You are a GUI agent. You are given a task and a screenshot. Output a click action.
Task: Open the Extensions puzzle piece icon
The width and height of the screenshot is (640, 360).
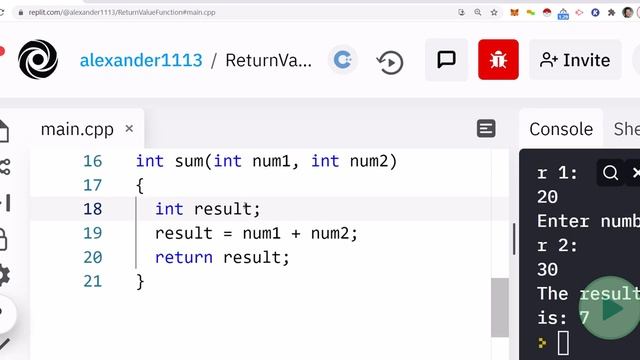click(611, 13)
